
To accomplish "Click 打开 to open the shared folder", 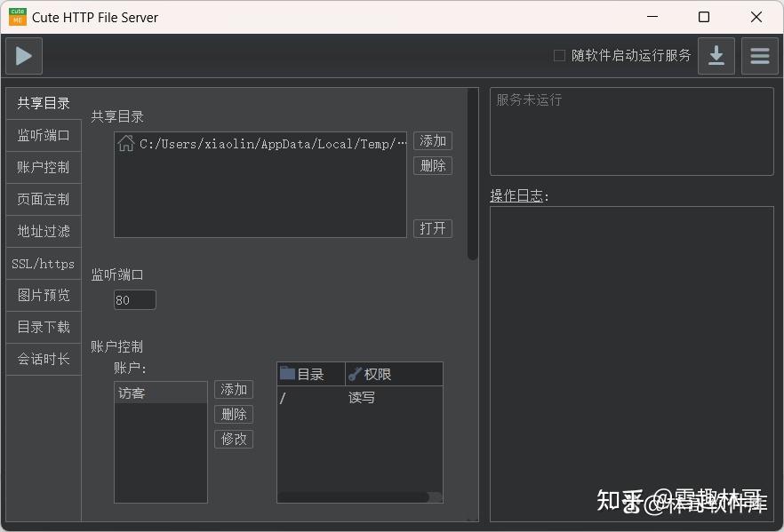I will (433, 228).
